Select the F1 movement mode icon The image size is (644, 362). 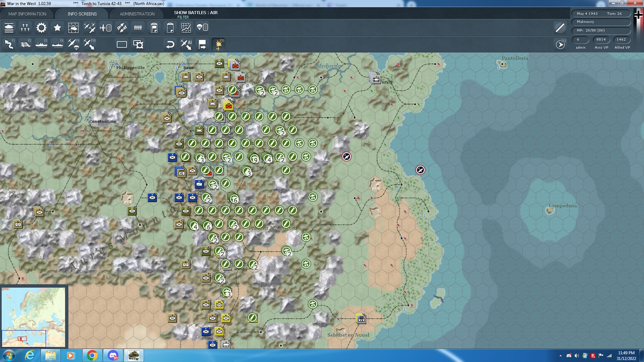(9, 44)
